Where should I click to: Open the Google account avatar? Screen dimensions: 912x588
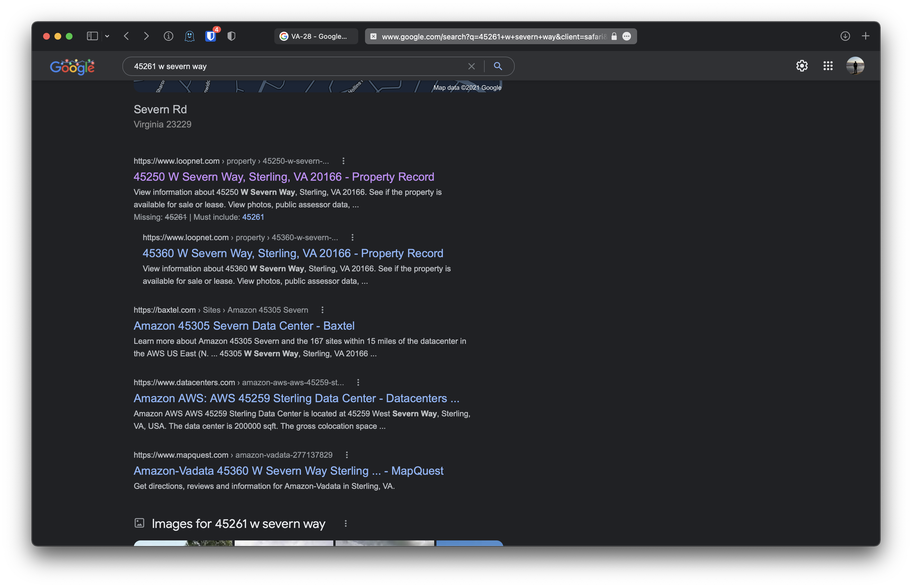(x=855, y=66)
